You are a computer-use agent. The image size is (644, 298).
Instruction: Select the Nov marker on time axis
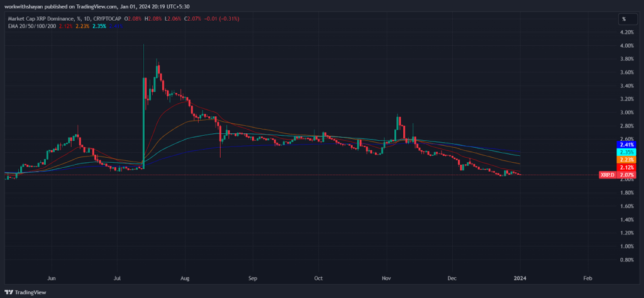coord(386,279)
